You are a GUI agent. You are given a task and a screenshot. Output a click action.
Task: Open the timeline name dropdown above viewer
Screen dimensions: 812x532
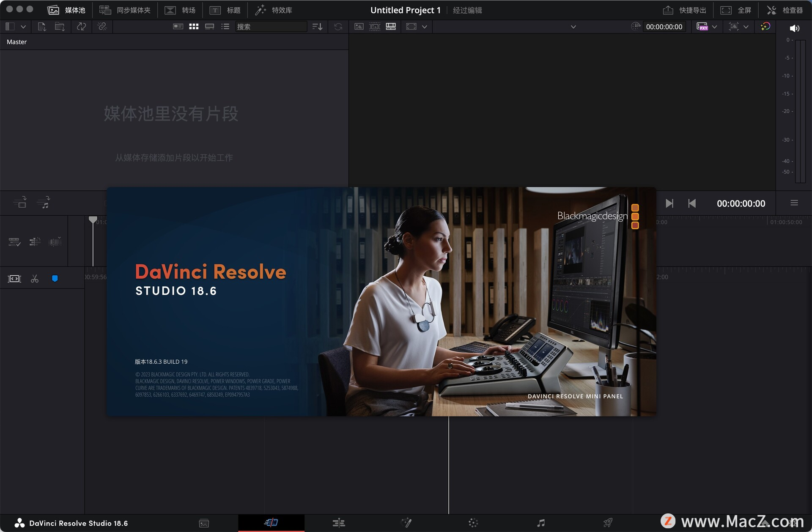coord(573,27)
